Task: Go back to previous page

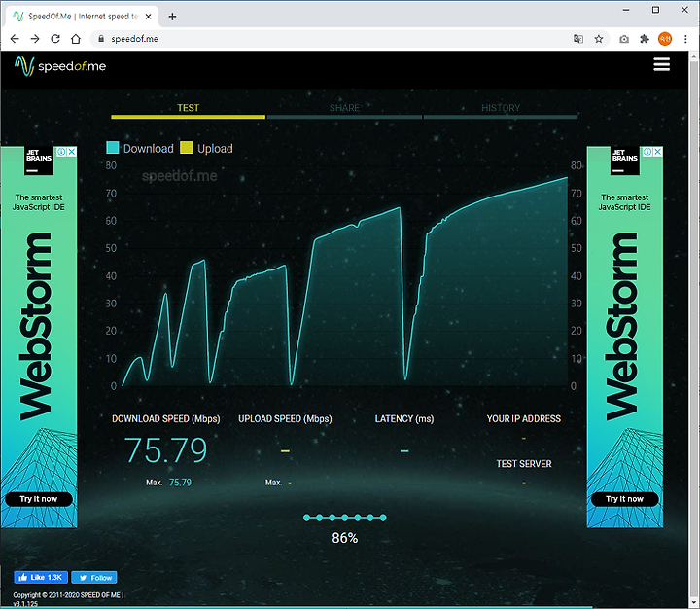Action: (x=15, y=39)
